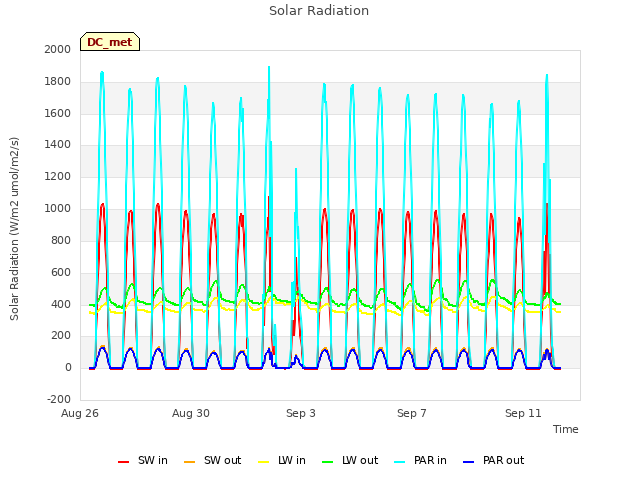This screenshot has height=480, width=640.
Task: Click the 1600 y-axis tick label
Action: pos(58,113)
